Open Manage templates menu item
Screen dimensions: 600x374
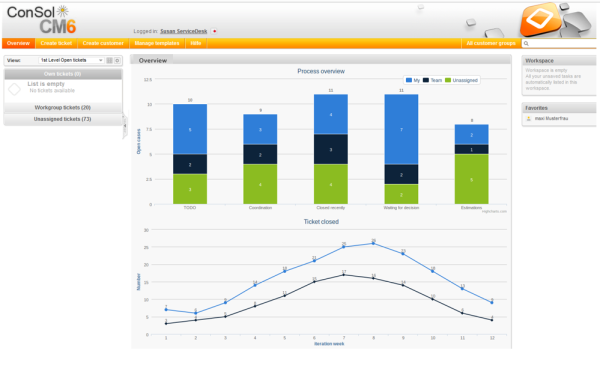(157, 43)
